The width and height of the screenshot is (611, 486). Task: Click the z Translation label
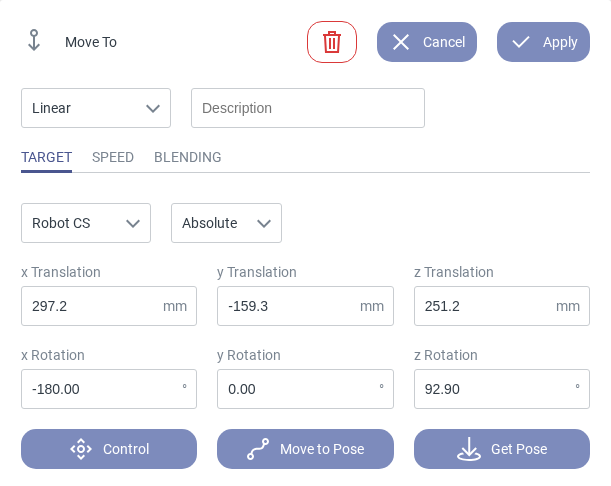[454, 272]
